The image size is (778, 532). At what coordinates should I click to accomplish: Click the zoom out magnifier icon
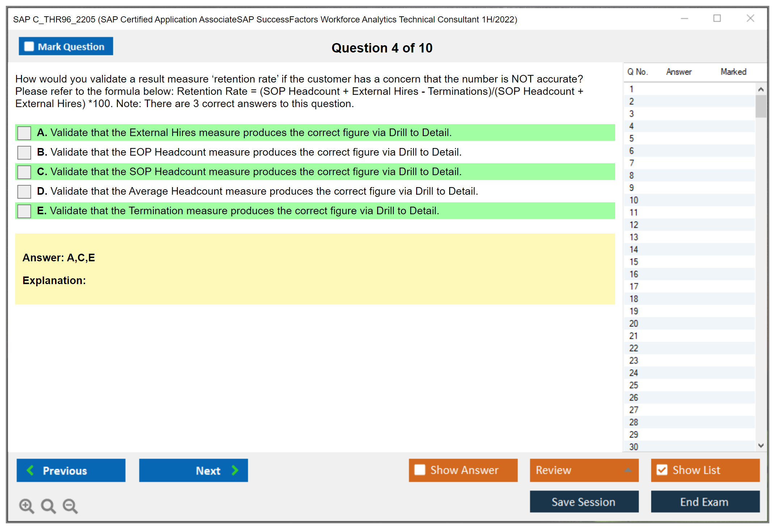70,506
